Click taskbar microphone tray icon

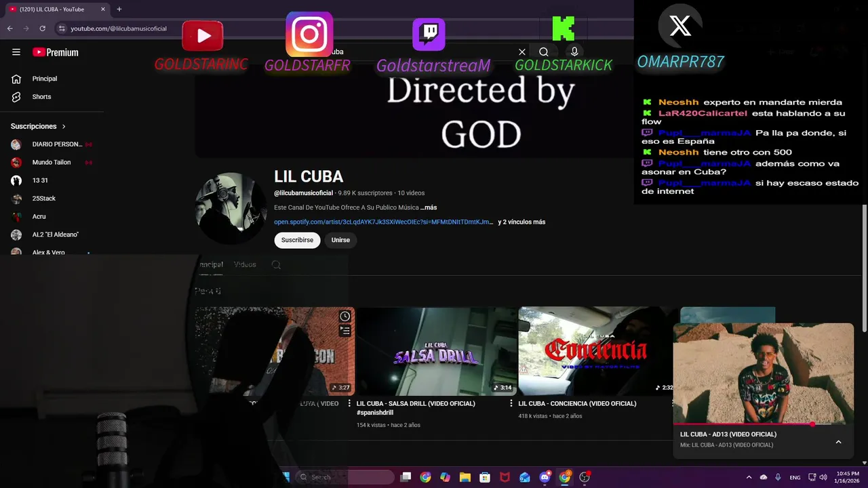point(778,477)
